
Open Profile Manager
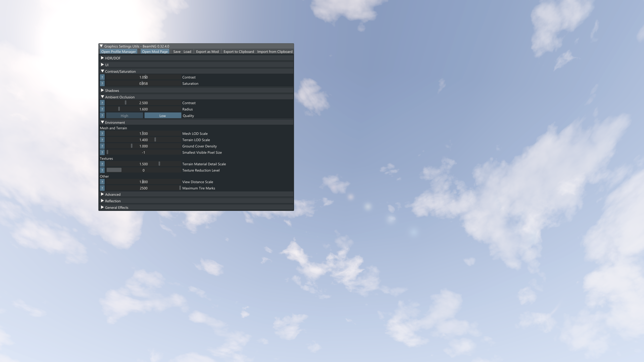[118, 52]
